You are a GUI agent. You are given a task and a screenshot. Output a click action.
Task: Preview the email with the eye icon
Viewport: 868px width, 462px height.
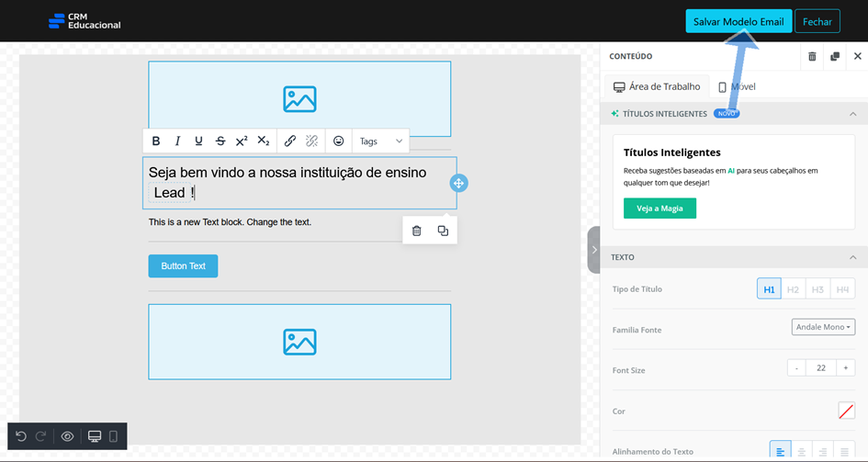pos(68,436)
